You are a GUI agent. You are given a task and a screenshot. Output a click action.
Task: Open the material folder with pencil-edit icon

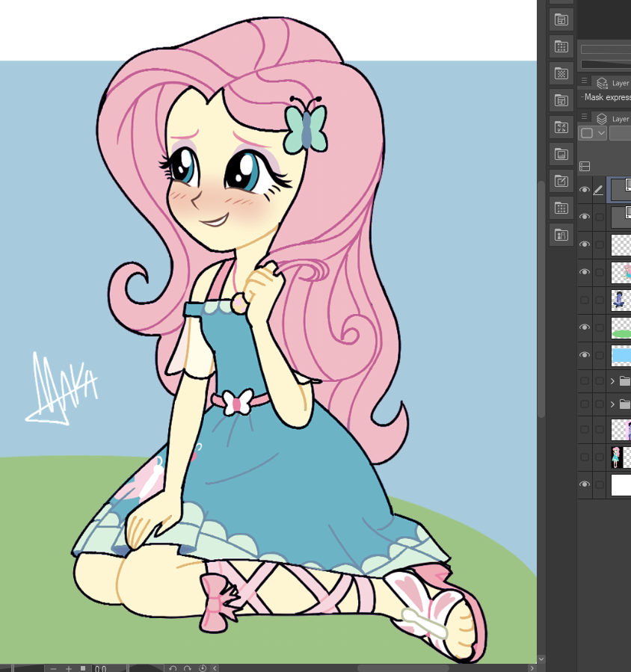tap(561, 182)
